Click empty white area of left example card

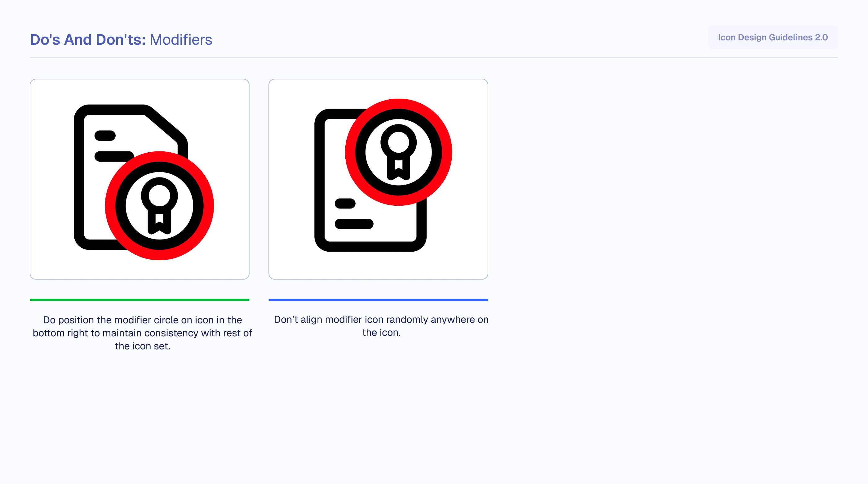coord(222,101)
